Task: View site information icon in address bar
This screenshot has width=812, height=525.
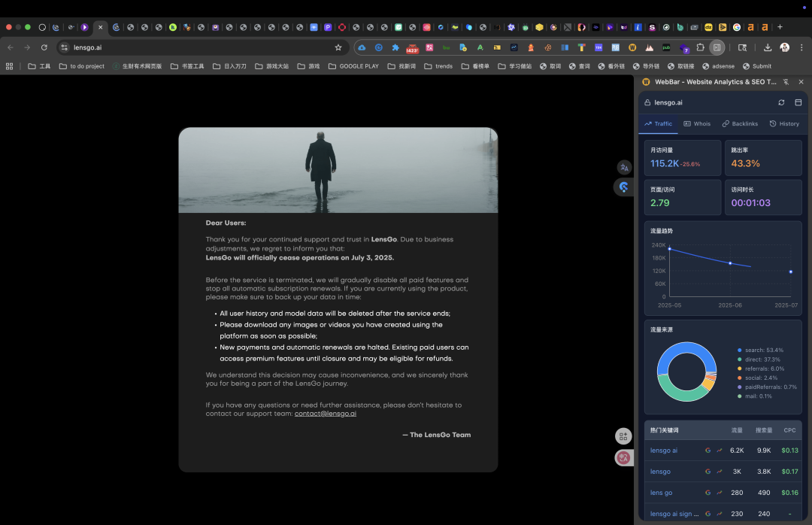Action: coord(64,47)
